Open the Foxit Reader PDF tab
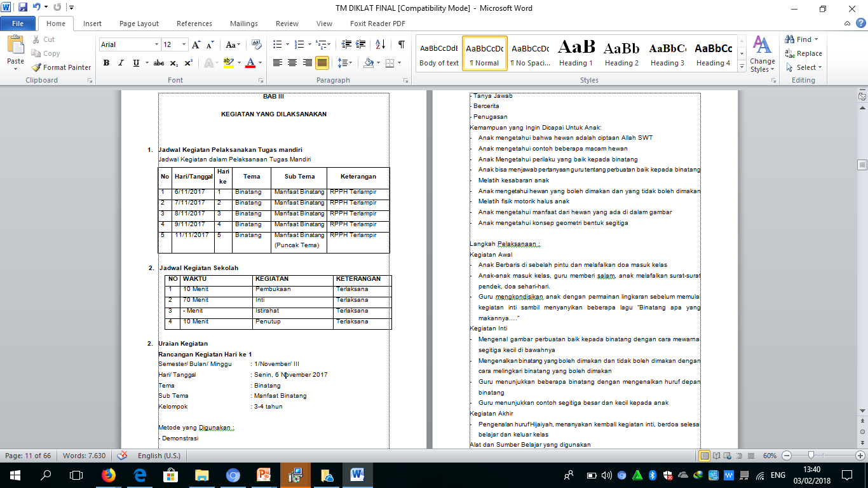The height and width of the screenshot is (488, 868). tap(377, 24)
